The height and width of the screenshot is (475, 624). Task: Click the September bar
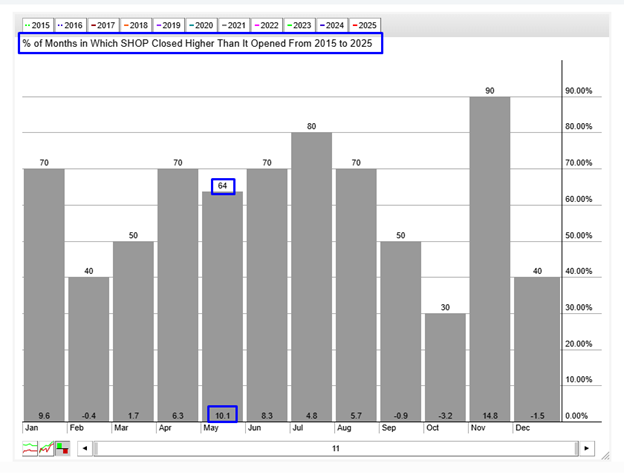pos(401,331)
